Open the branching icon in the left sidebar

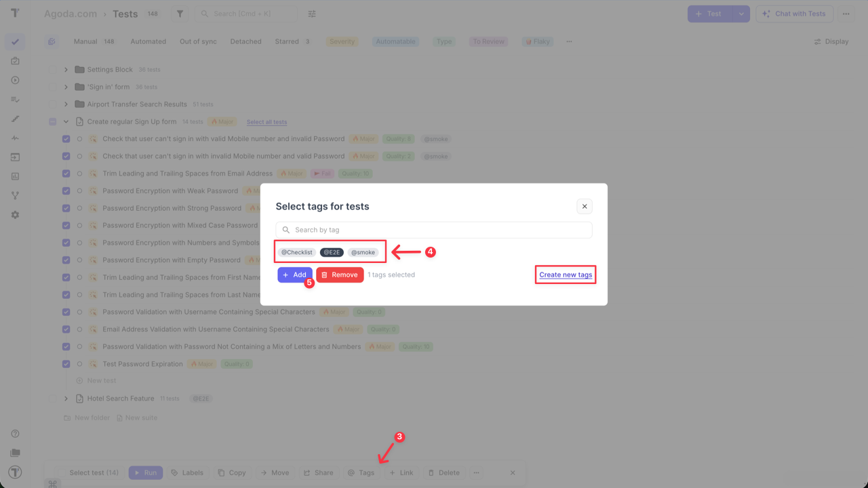[15, 195]
